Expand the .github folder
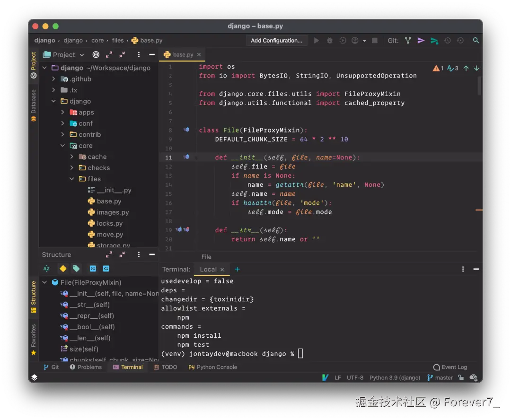The width and height of the screenshot is (511, 420). (x=54, y=79)
